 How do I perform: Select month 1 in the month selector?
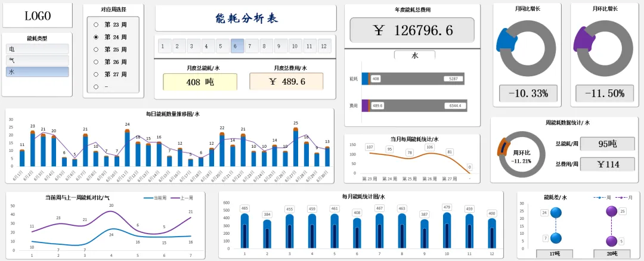(164, 46)
